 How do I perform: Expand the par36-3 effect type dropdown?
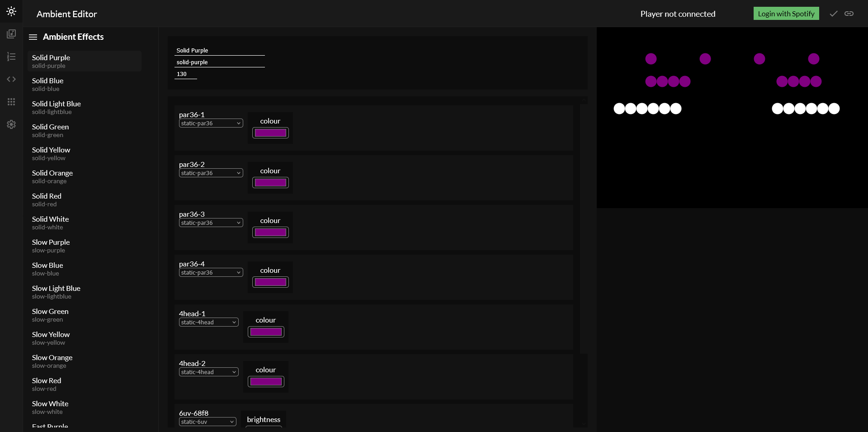[x=211, y=223]
